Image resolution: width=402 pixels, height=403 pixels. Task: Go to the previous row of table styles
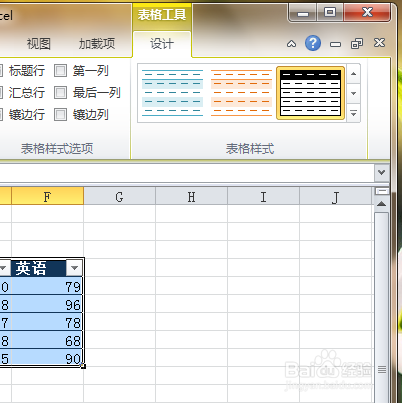[x=354, y=74]
